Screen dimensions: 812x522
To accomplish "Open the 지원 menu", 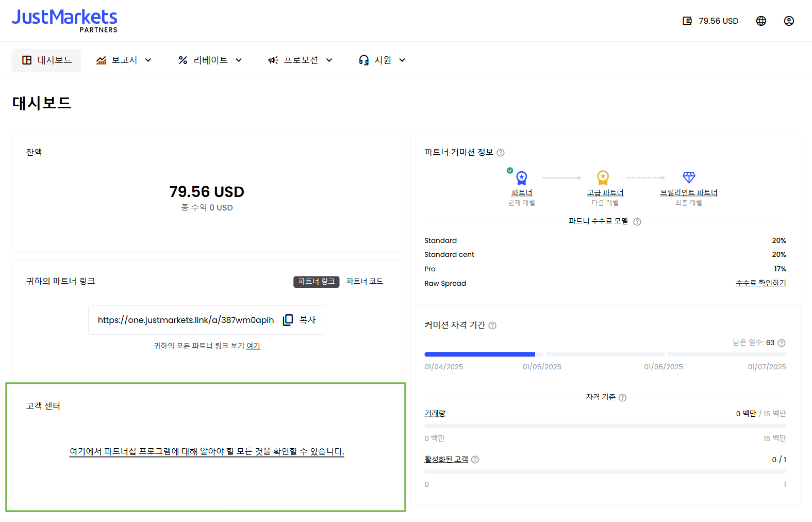I will coord(382,60).
